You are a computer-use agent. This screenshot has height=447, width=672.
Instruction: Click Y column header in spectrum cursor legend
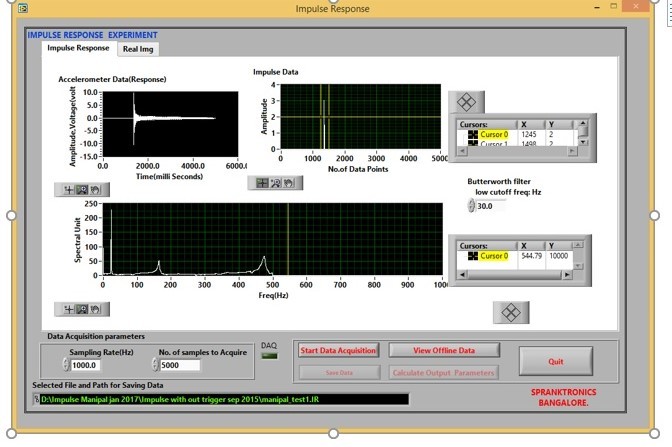click(x=558, y=246)
